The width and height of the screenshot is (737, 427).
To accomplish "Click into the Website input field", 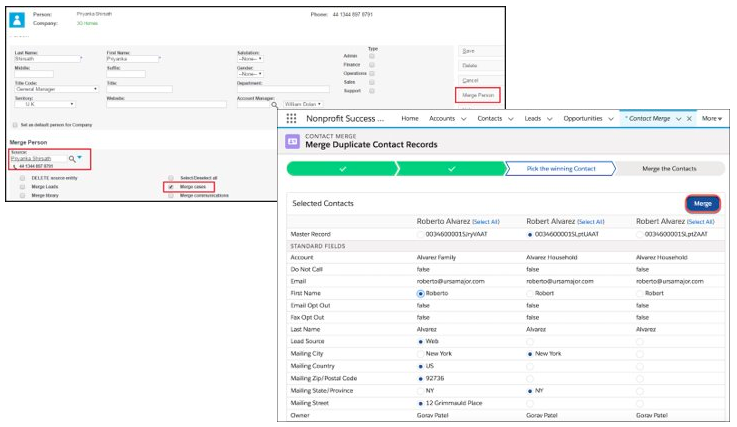I will [x=166, y=104].
